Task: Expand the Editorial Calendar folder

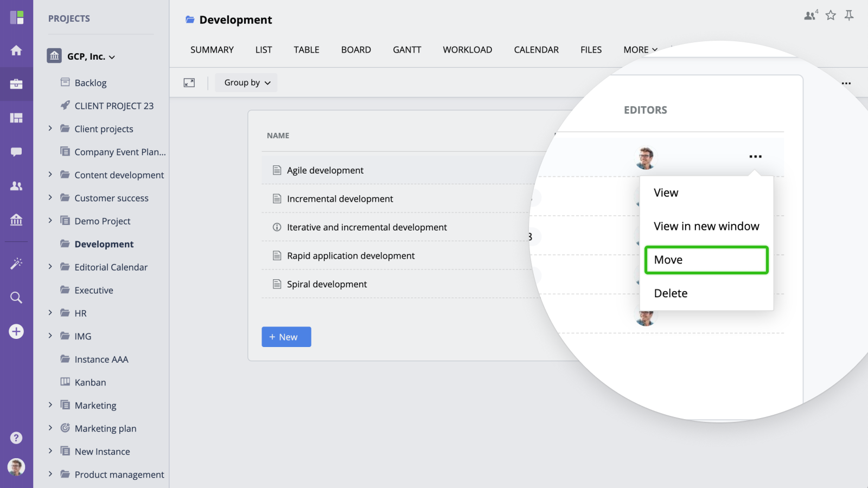Action: (50, 267)
